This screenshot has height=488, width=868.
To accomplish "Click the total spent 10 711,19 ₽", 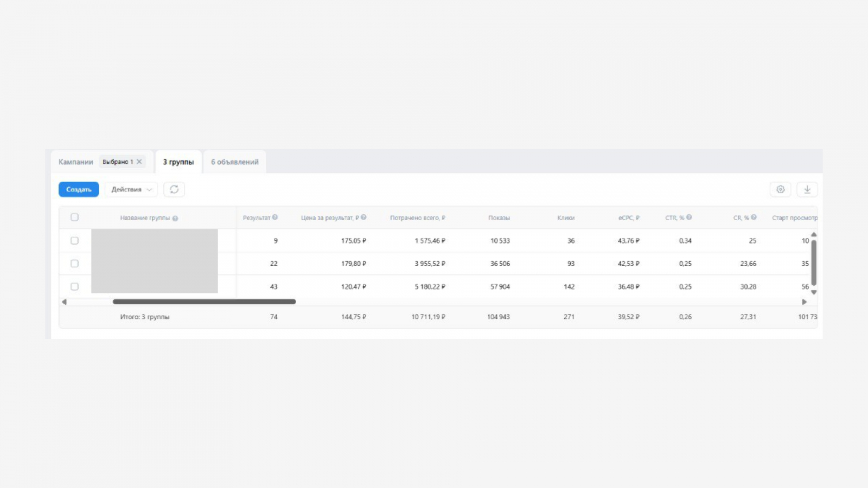I will (428, 317).
